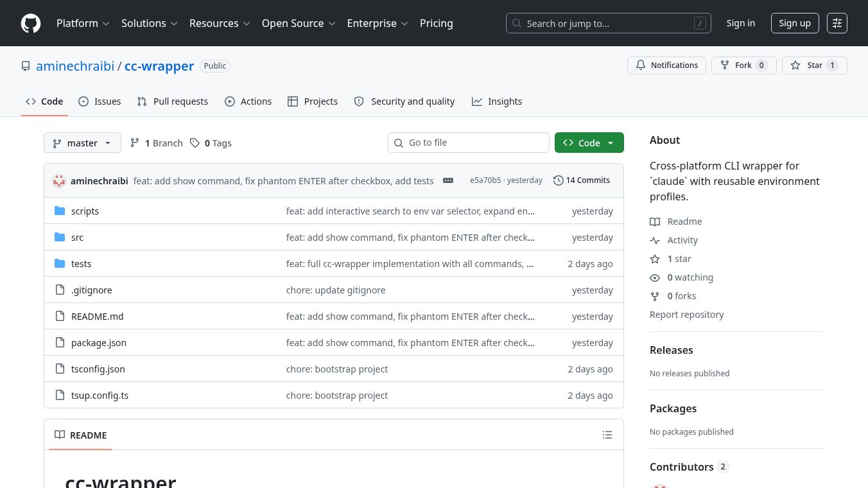Open the command palette icon in header
This screenshot has height=488, width=868.
pos(837,23)
